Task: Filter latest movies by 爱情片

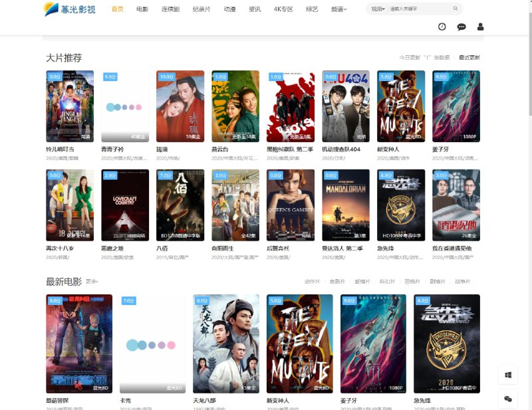Action: tap(362, 281)
